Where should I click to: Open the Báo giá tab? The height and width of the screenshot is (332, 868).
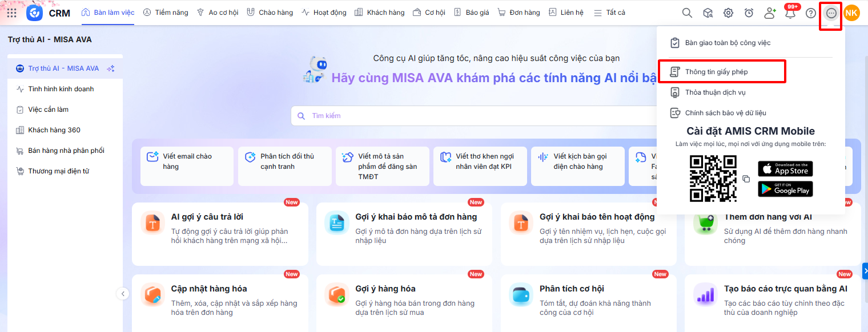(x=472, y=13)
